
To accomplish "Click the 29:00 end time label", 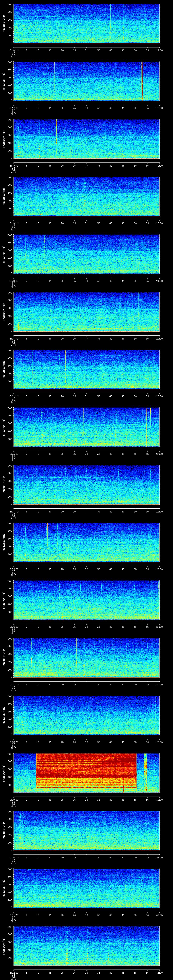I will (x=159, y=742).
